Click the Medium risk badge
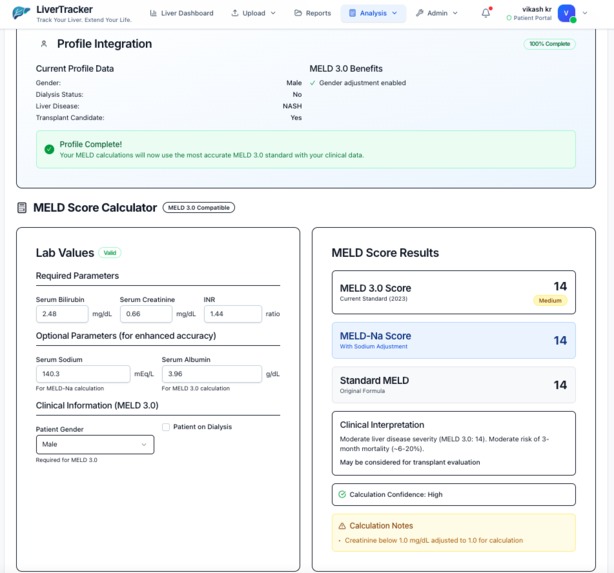Viewport: 614px width, 573px height. point(550,301)
